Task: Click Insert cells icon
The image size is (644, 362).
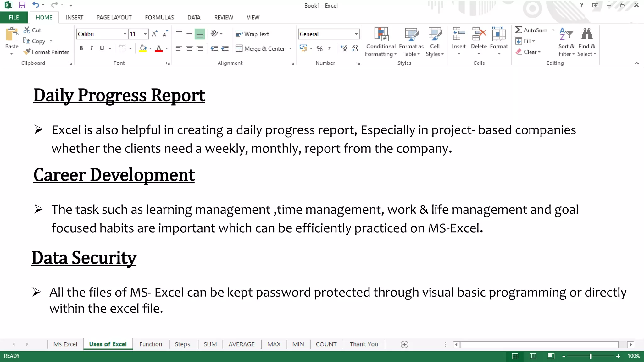Action: coord(459,34)
